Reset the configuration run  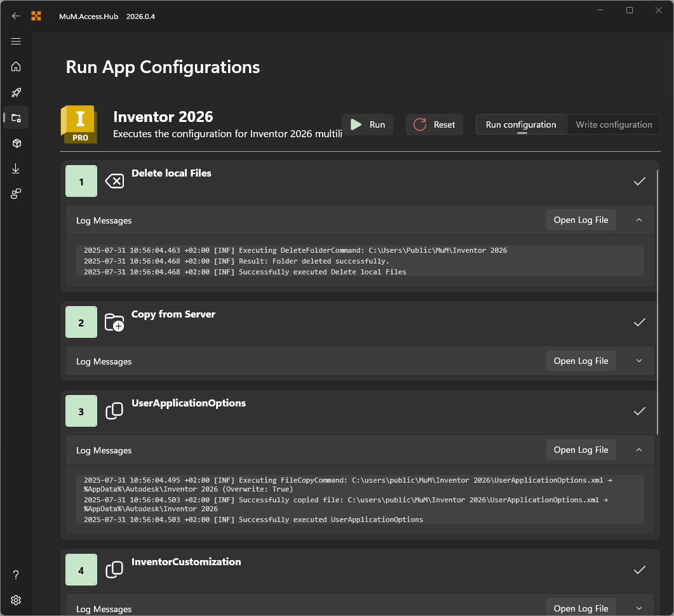pos(434,124)
